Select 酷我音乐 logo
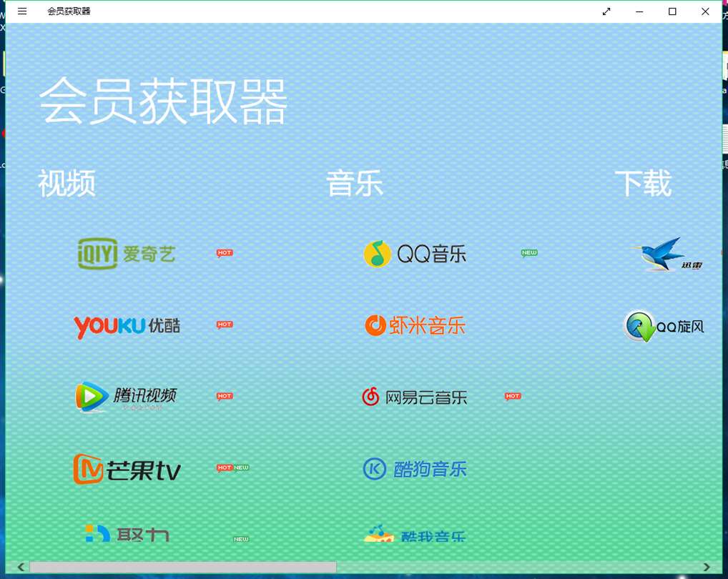 click(414, 534)
